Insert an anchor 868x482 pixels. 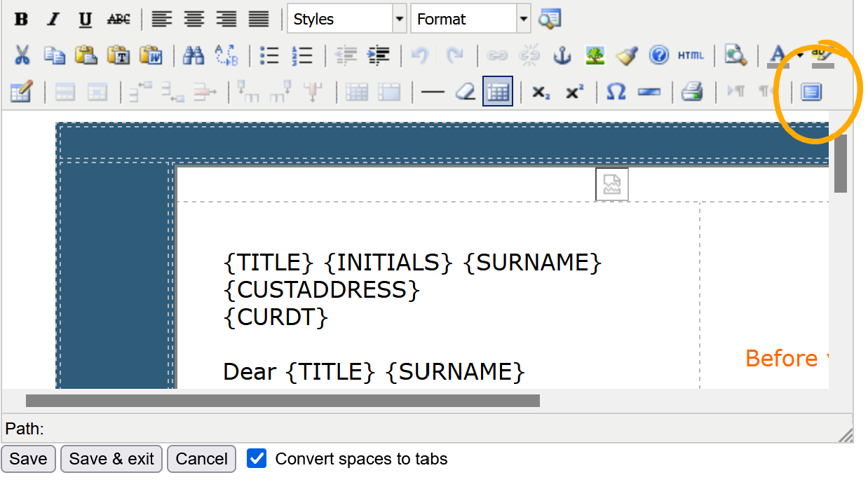pos(562,55)
